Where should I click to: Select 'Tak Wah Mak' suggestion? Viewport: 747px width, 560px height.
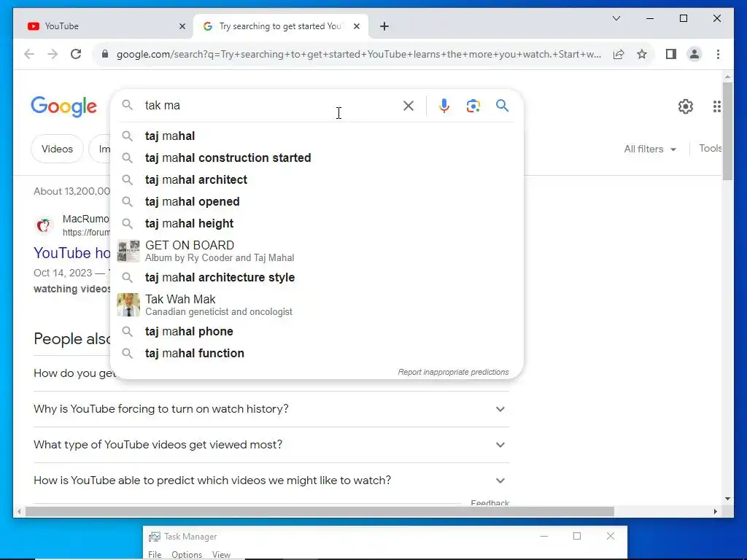pos(317,305)
